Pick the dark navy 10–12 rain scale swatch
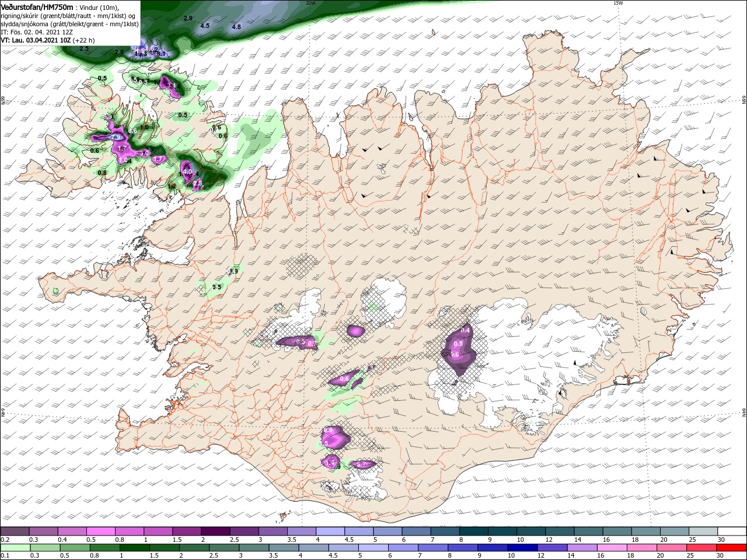The height and width of the screenshot is (560, 747). tap(522, 548)
